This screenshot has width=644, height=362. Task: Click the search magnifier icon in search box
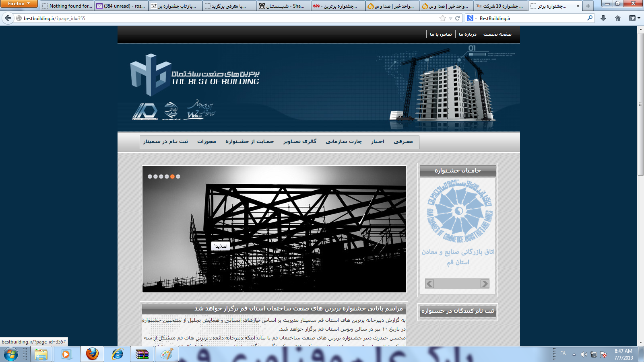tap(590, 18)
